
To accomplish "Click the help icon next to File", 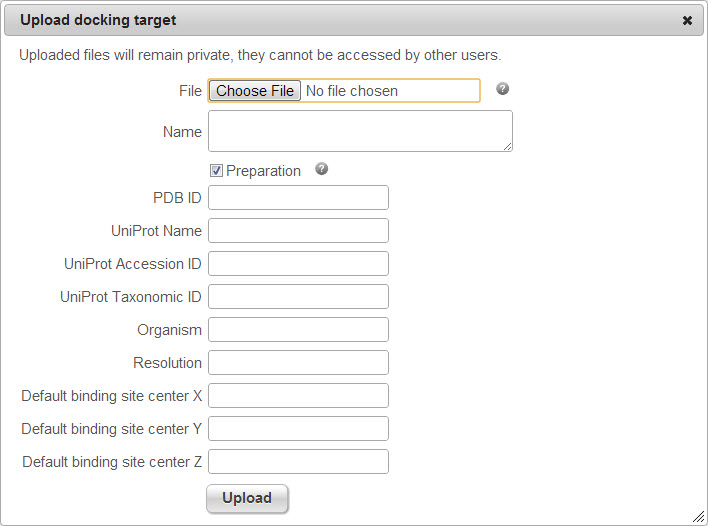I will [x=503, y=89].
